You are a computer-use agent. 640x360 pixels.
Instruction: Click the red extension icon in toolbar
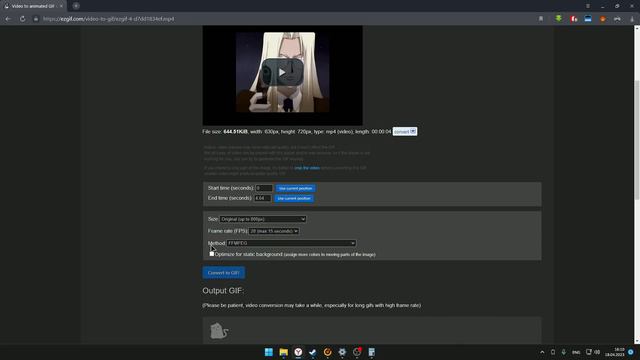tap(574, 19)
